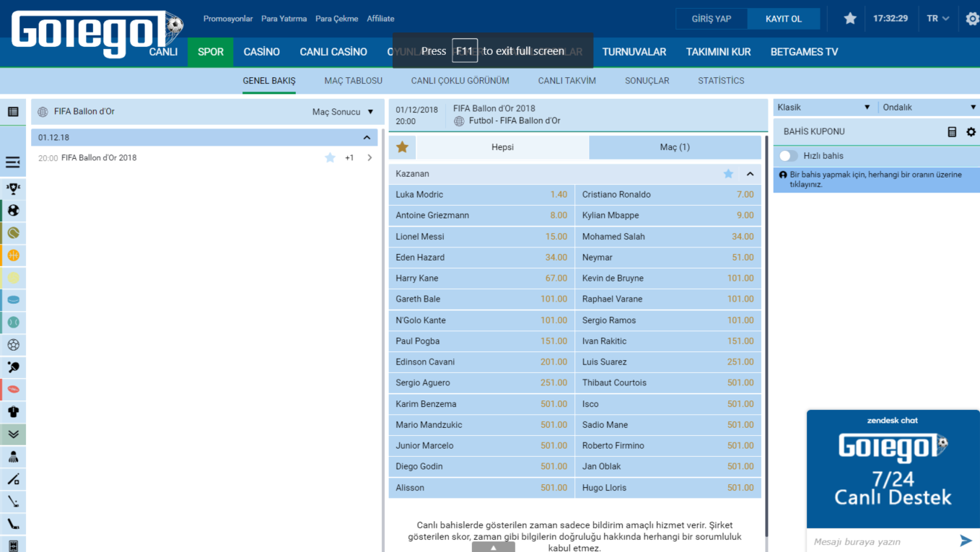
Task: Select the red rugby ball icon
Action: 13,390
